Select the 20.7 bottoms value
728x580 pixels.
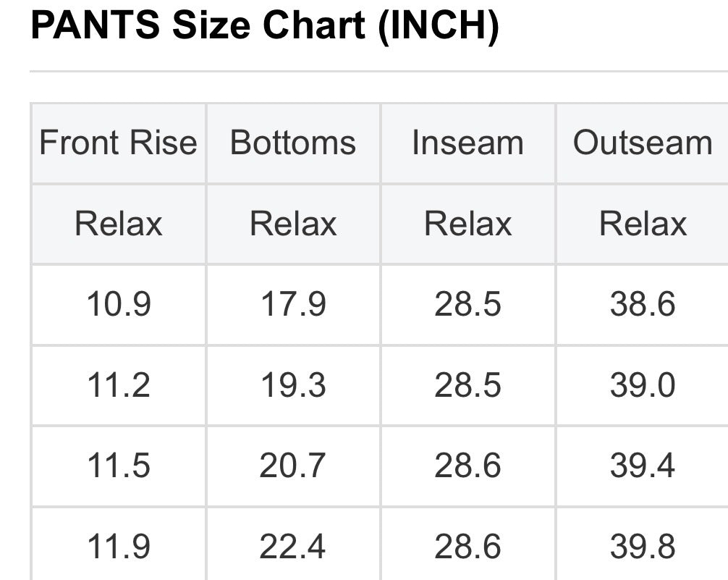click(293, 466)
